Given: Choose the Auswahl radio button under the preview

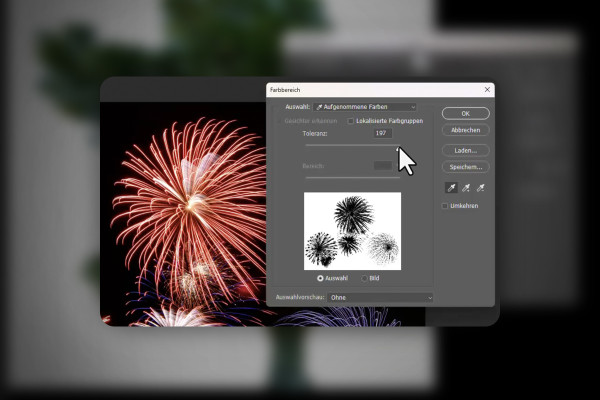Looking at the screenshot, I should 320,278.
